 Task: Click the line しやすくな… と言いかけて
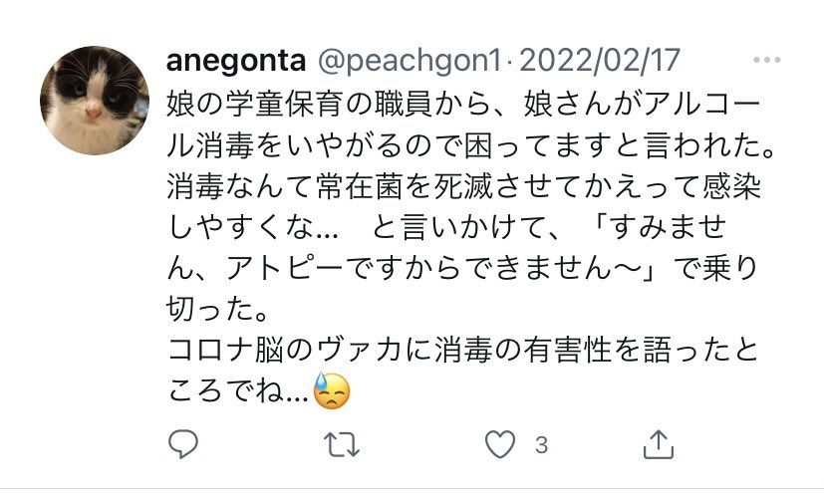(x=446, y=227)
